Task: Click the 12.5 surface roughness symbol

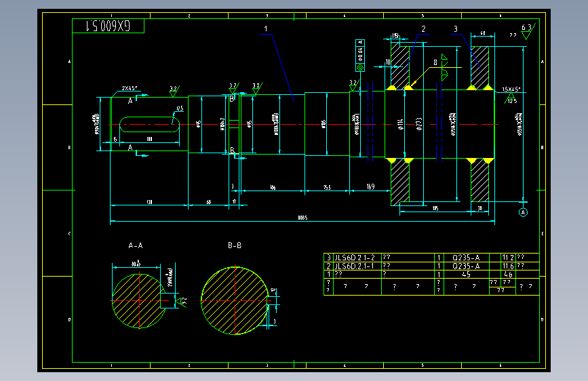Action: pos(511,98)
